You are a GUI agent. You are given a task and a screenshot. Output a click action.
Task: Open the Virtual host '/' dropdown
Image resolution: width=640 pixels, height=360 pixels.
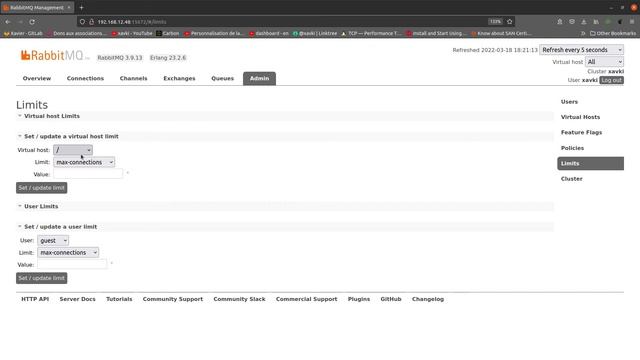73,150
